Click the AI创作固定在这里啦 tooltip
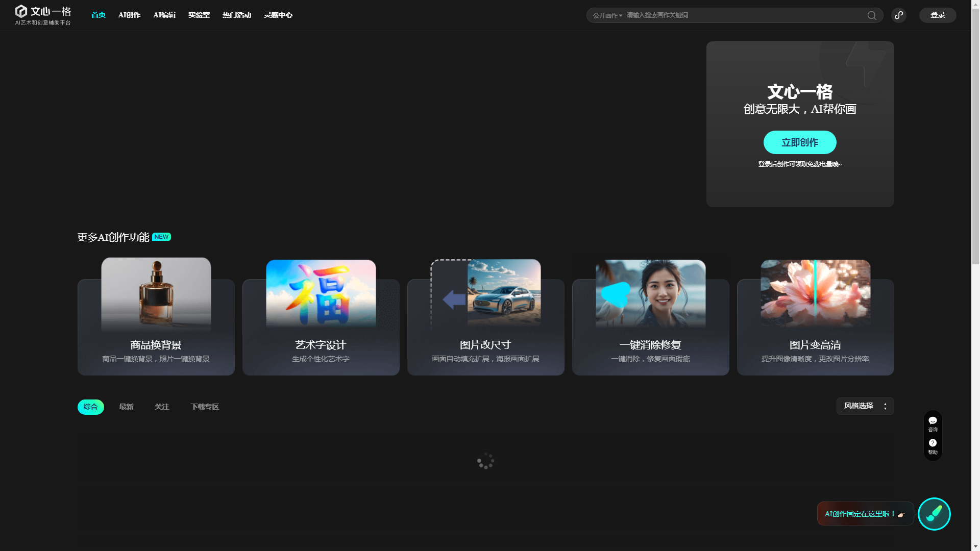 click(865, 514)
